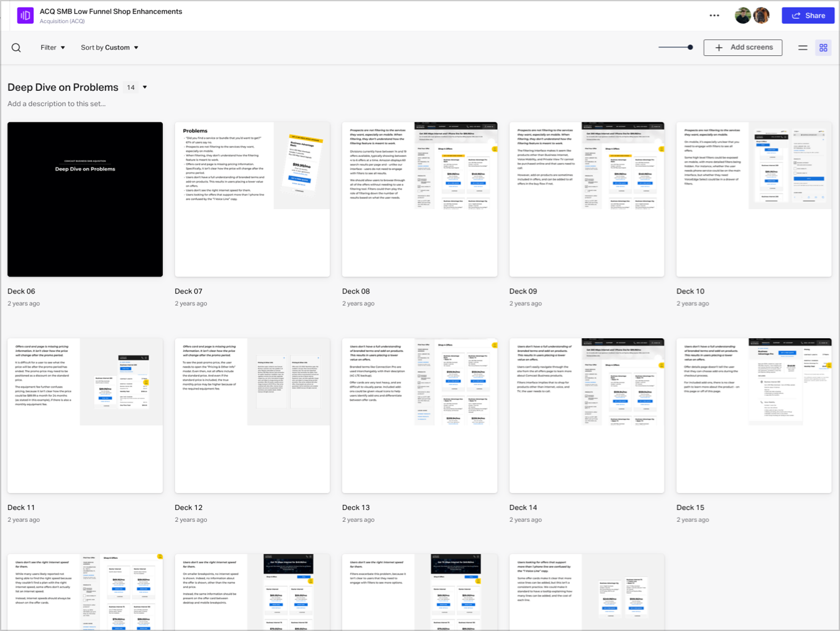Viewport: 840px width, 631px height.
Task: Click the Deck 07 label
Action: (x=189, y=291)
